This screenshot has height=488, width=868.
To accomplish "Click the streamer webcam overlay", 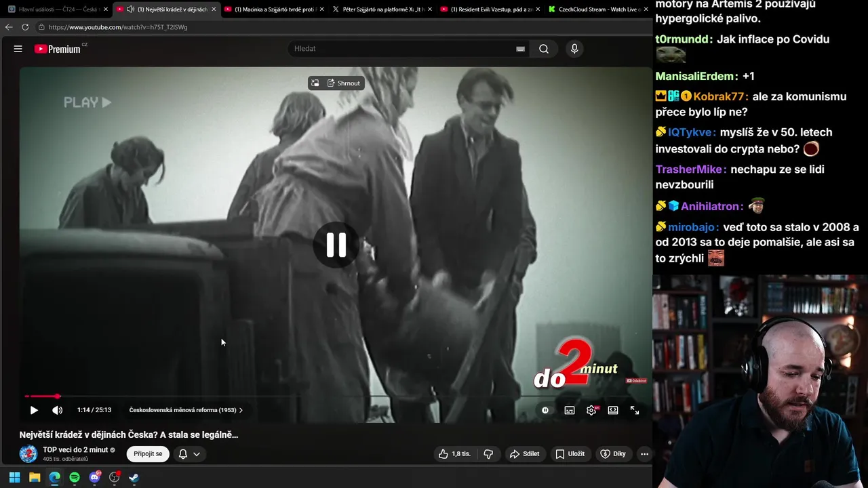I will 760,382.
